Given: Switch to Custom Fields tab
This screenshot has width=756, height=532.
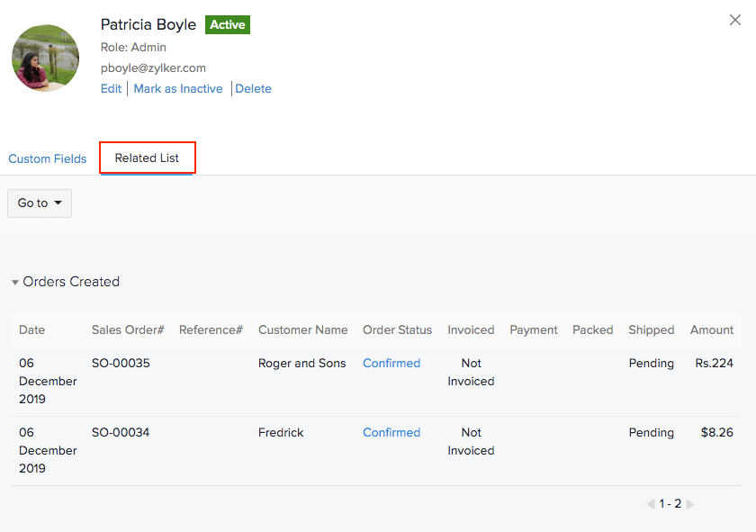Looking at the screenshot, I should pyautogui.click(x=48, y=159).
